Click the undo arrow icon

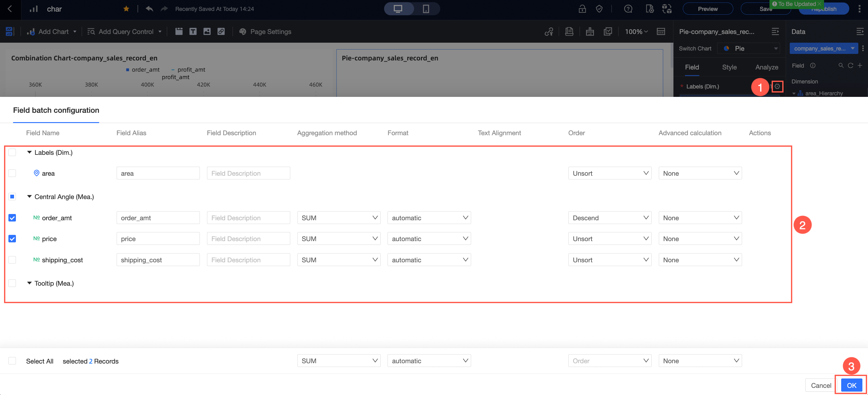pos(149,9)
